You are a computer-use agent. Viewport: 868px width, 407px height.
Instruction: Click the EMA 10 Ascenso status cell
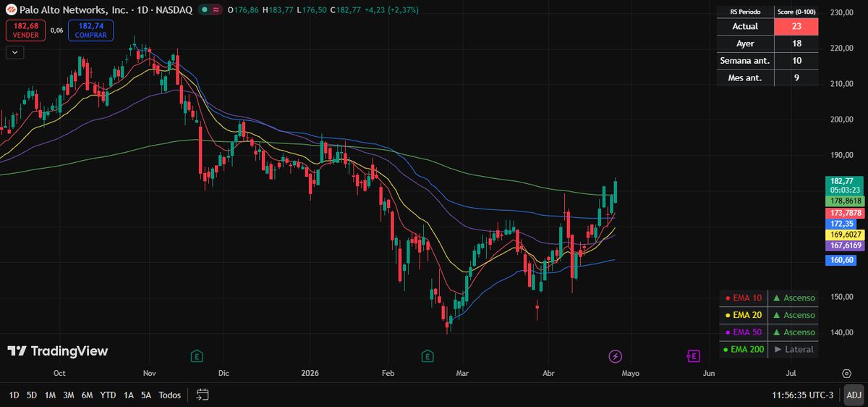point(793,298)
